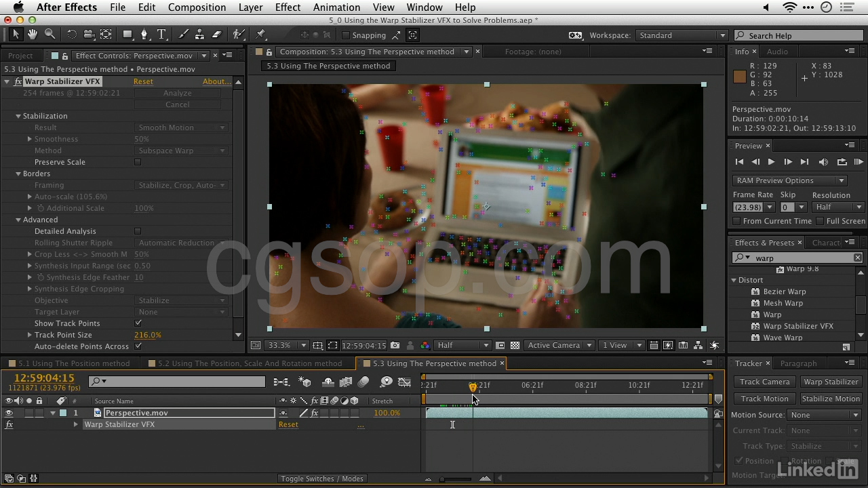This screenshot has height=488, width=868.
Task: Switch to the Project tab
Action: pos(20,56)
